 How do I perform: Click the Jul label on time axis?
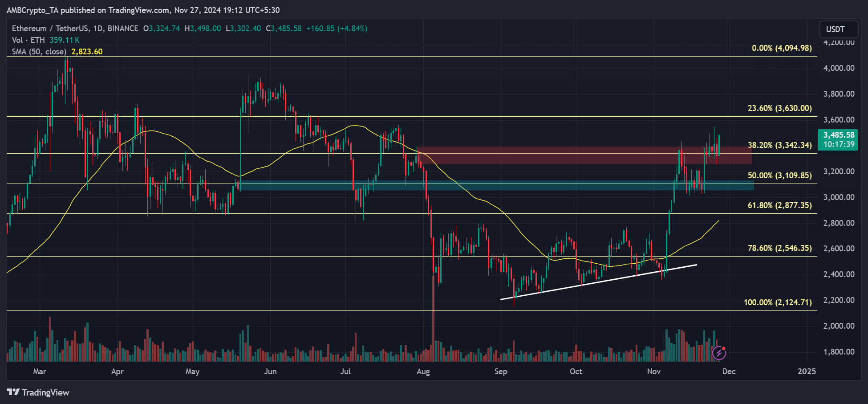coord(345,371)
